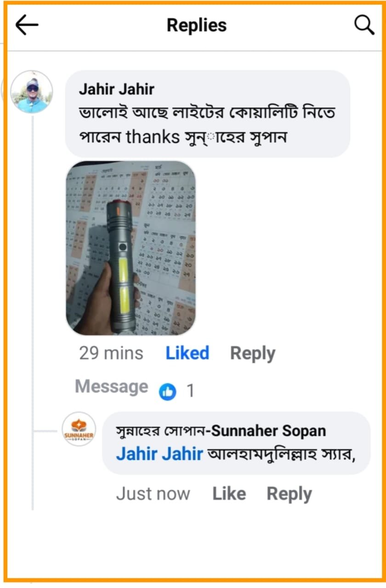The height and width of the screenshot is (588, 386).
Task: Tap the Sunnaher Sopan logo avatar
Action: pos(79,429)
